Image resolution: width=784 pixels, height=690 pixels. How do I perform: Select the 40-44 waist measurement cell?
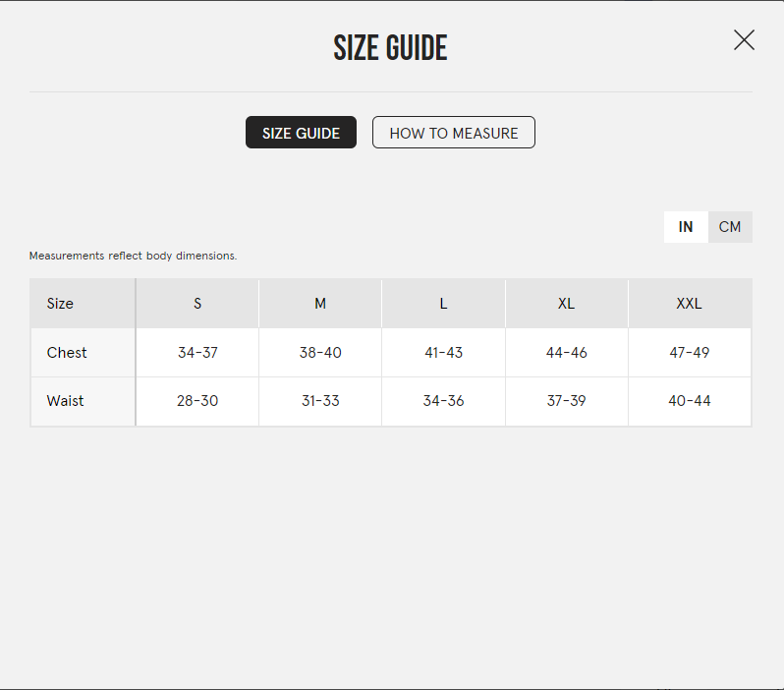[689, 401]
